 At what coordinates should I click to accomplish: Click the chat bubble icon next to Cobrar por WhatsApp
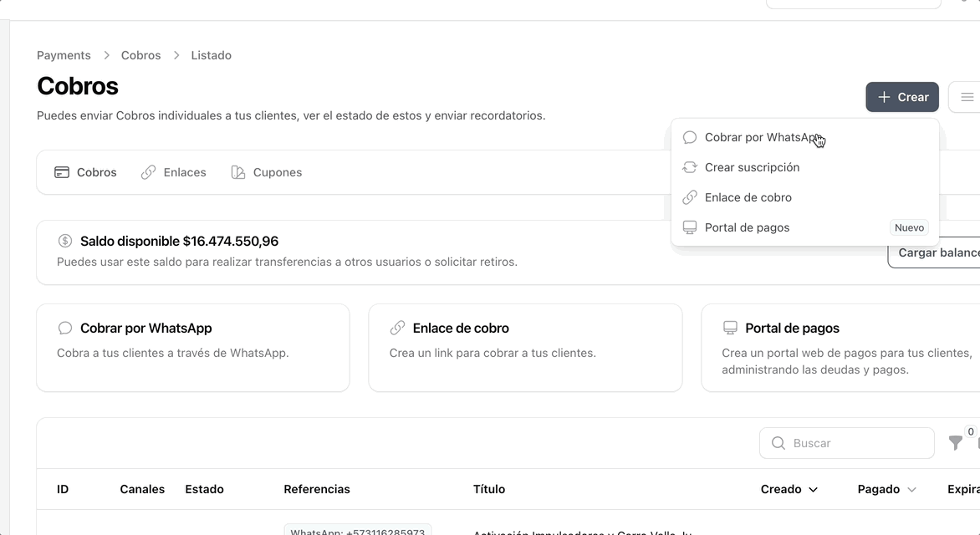pyautogui.click(x=690, y=137)
